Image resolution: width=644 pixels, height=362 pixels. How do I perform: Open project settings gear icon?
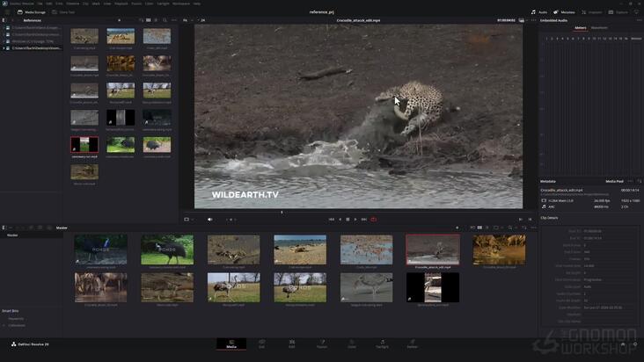click(635, 344)
